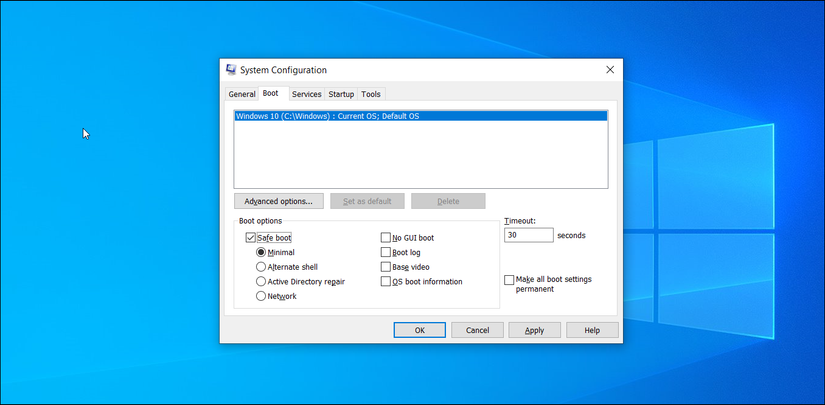825x405 pixels.
Task: Open Advanced options
Action: 278,201
